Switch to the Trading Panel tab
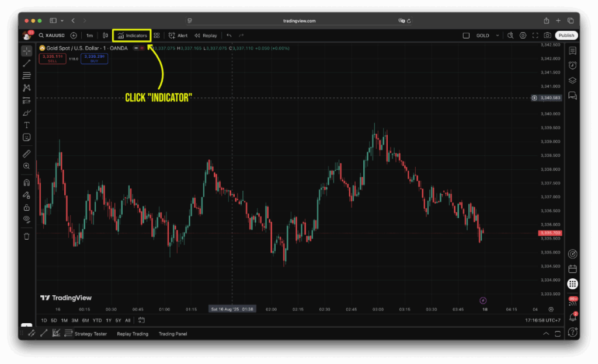 [x=173, y=334]
